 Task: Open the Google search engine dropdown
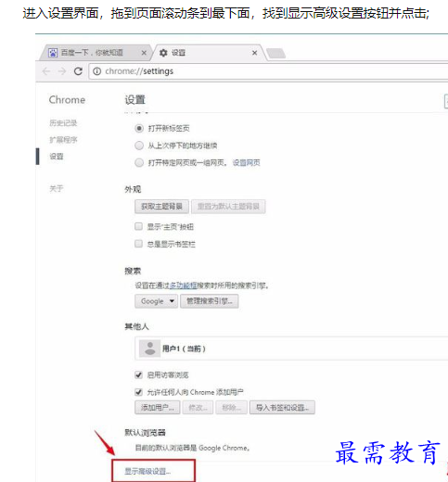pos(156,301)
